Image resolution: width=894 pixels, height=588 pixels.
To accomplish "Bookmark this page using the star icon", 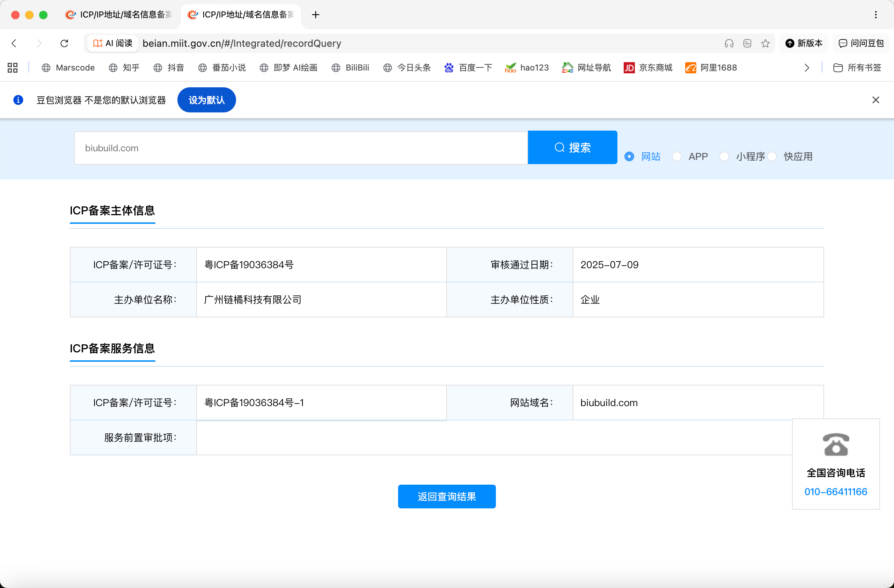I will 766,43.
